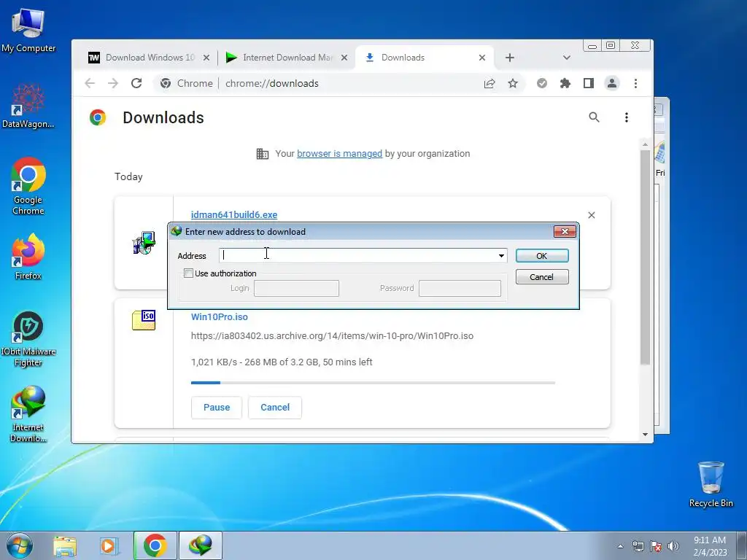The width and height of the screenshot is (747, 560).
Task: Click the Win10Pro.iso file icon
Action: tap(144, 320)
